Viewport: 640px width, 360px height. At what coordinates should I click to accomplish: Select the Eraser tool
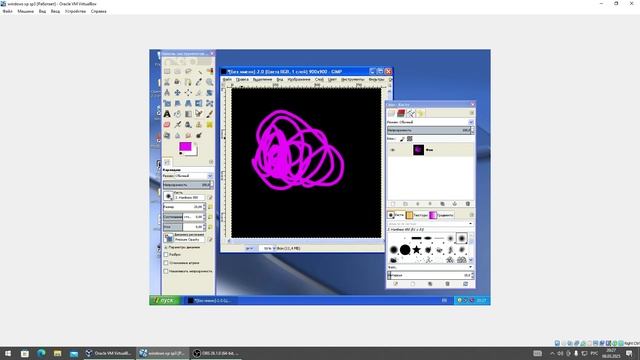(x=167, y=124)
